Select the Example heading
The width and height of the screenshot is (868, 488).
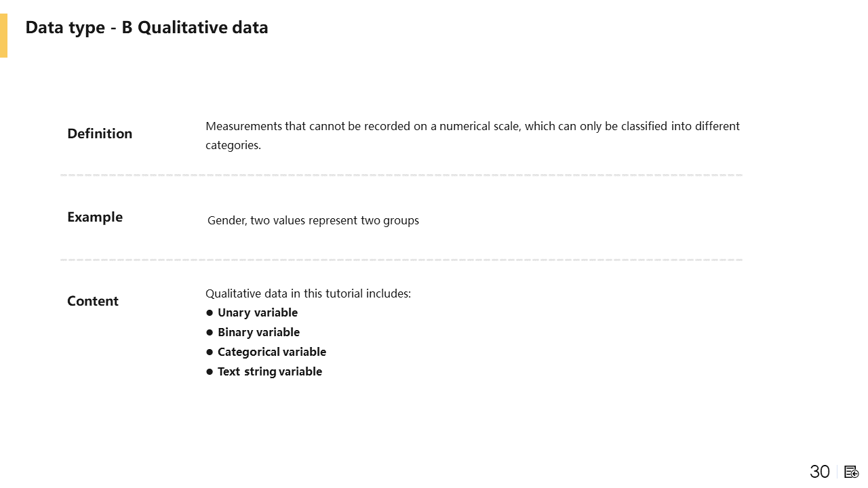click(95, 217)
